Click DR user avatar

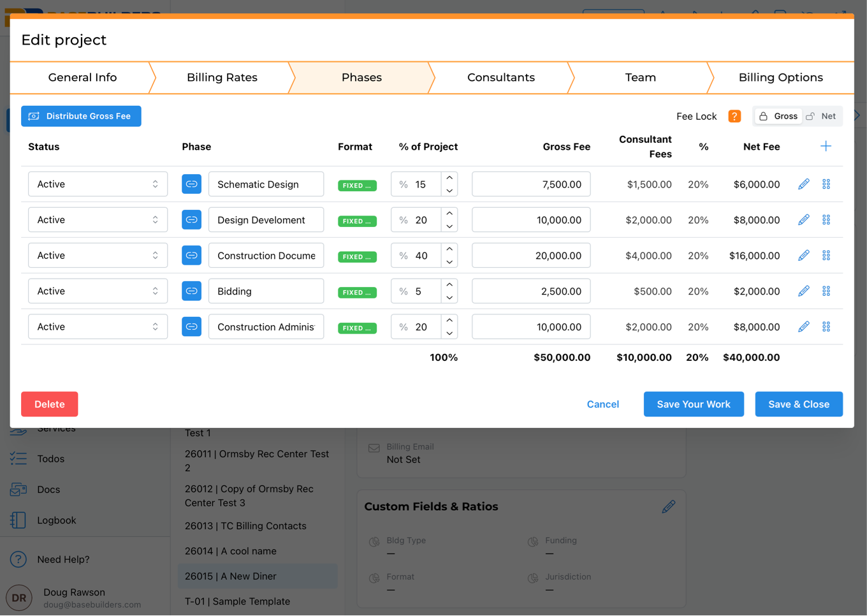(19, 598)
